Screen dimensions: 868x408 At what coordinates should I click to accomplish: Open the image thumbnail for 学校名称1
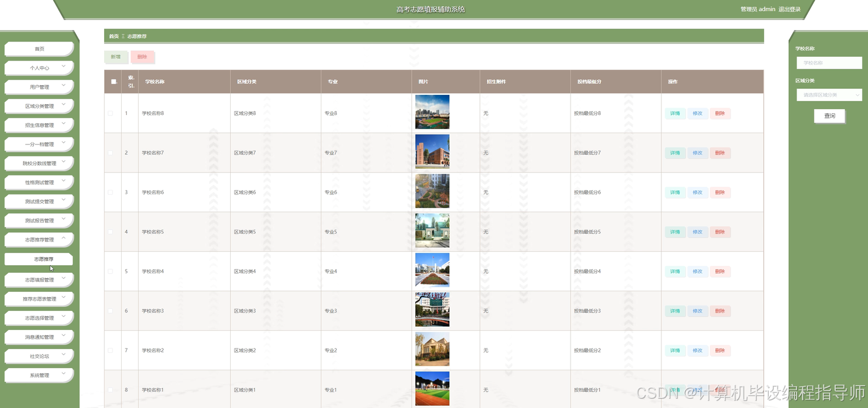pyautogui.click(x=432, y=388)
